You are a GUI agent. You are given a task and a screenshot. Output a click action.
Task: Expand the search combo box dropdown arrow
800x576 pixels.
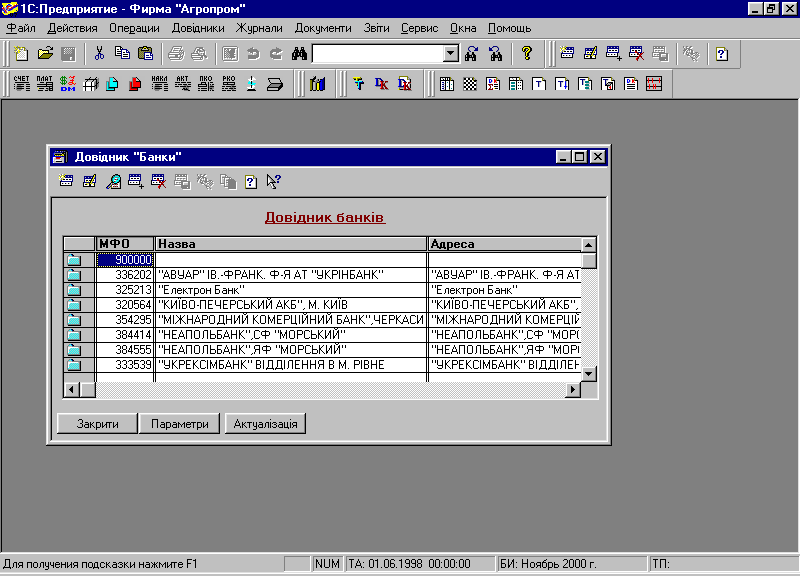click(451, 54)
